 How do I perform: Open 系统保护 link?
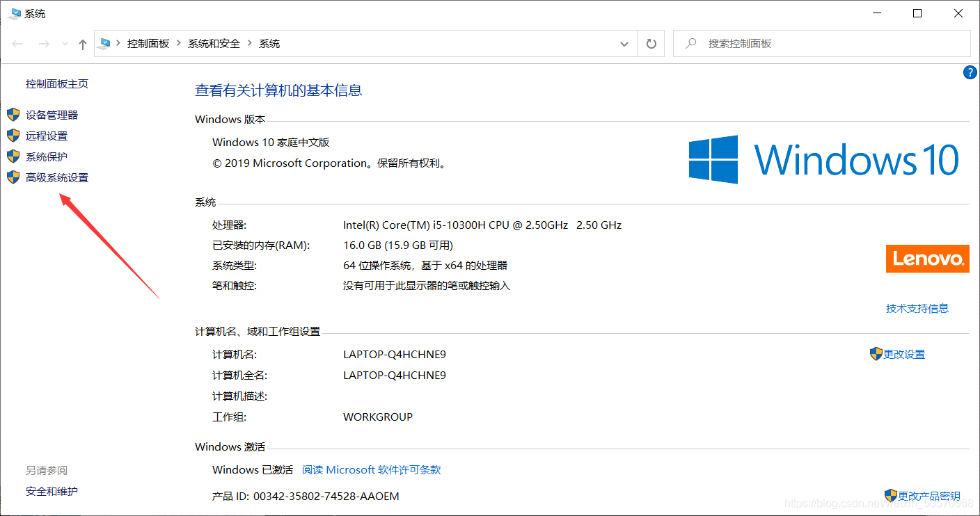click(x=47, y=156)
